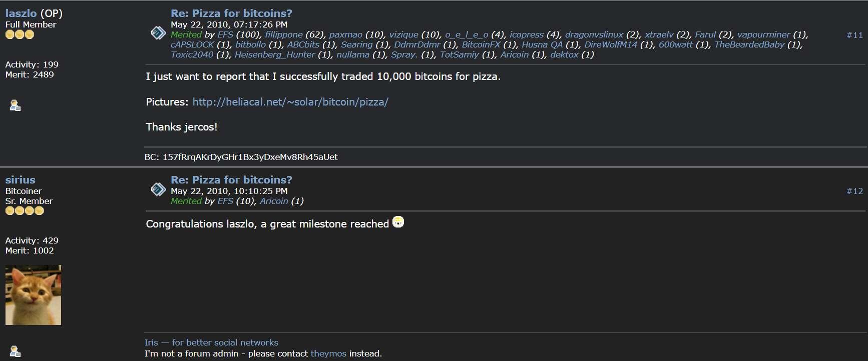
Task: Open the 'Re: Pizza for bitcoins?' title of post #11
Action: (231, 13)
